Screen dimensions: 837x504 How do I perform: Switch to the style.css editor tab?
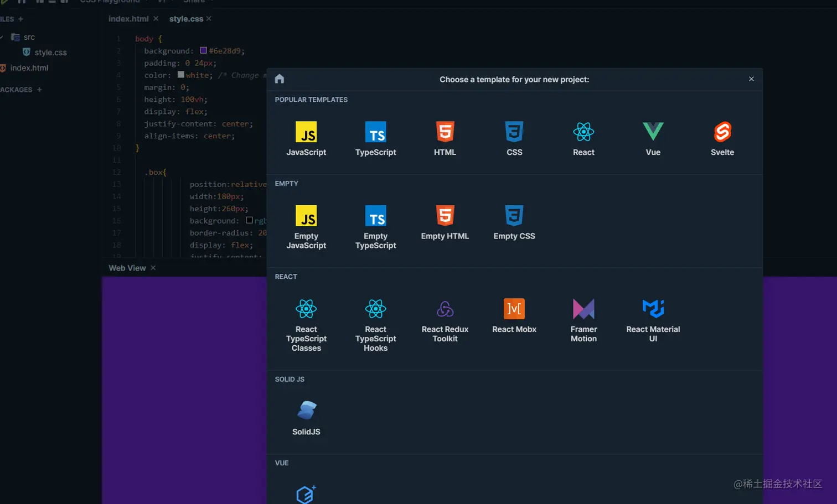coord(186,19)
